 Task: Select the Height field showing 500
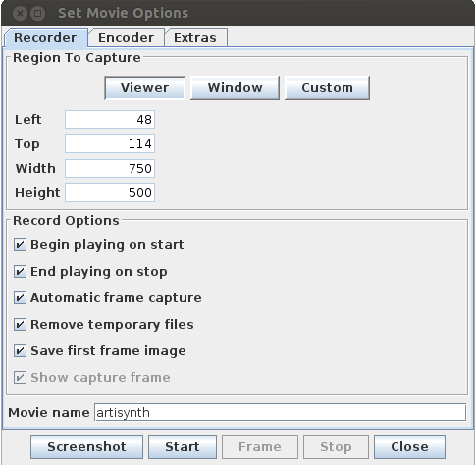[x=110, y=192]
